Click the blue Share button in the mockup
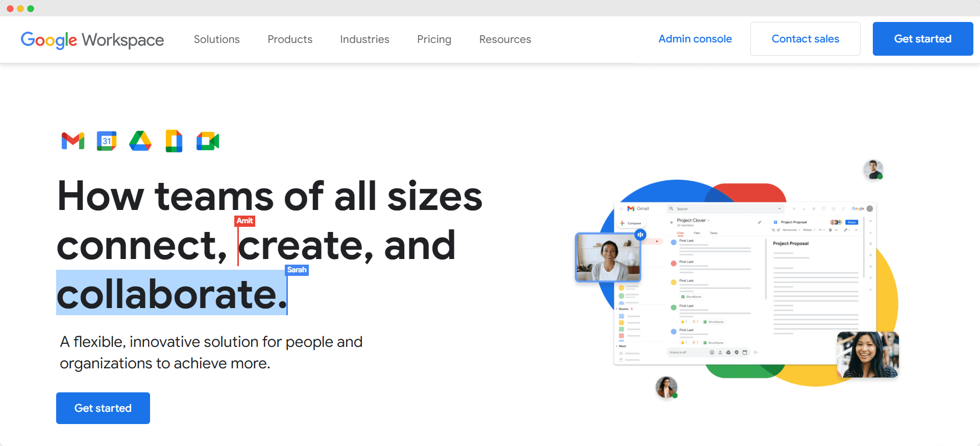The width and height of the screenshot is (980, 446). point(852,222)
